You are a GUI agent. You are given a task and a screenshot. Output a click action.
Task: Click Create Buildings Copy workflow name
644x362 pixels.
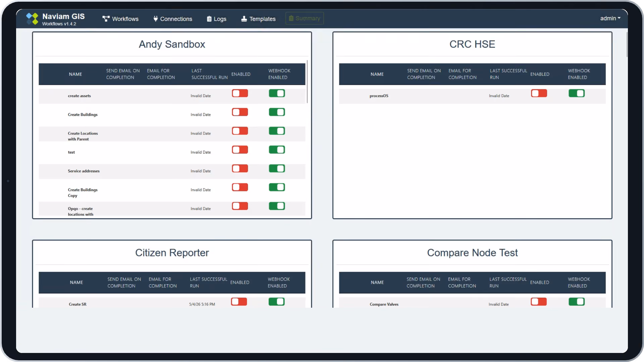pos(83,193)
